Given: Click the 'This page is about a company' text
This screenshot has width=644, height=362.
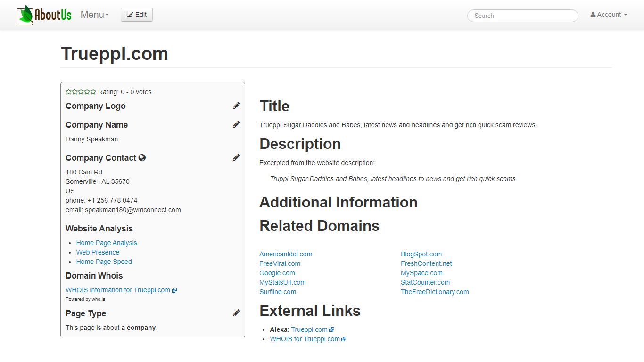Looking at the screenshot, I should pos(111,328).
